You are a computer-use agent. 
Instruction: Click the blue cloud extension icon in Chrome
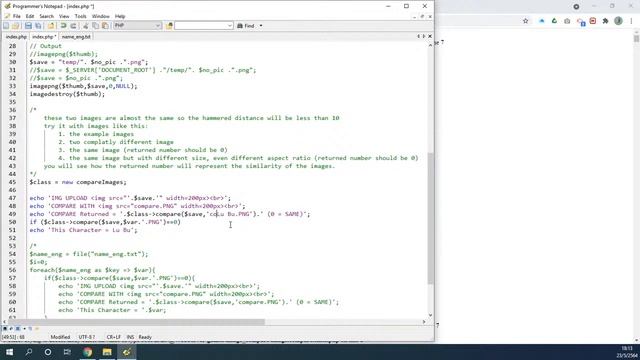[542, 21]
